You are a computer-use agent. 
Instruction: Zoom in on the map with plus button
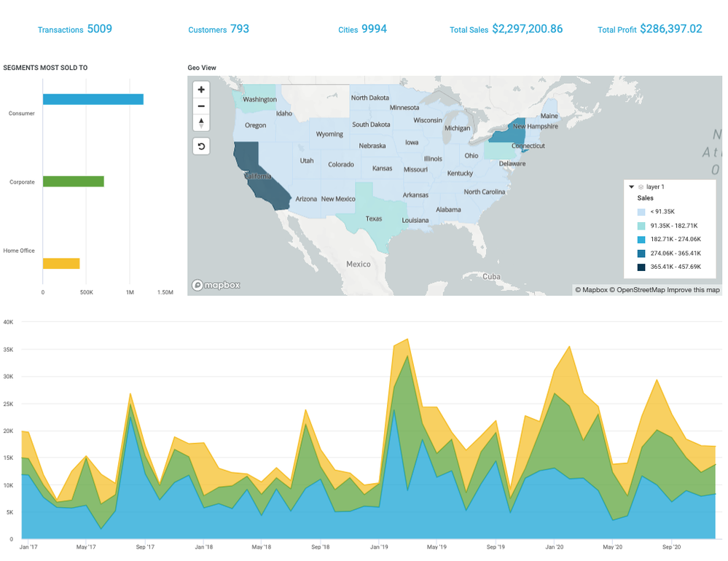[201, 90]
